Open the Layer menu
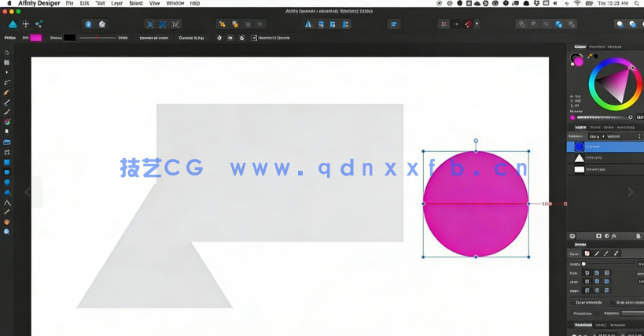Image resolution: width=644 pixels, height=336 pixels. (116, 3)
